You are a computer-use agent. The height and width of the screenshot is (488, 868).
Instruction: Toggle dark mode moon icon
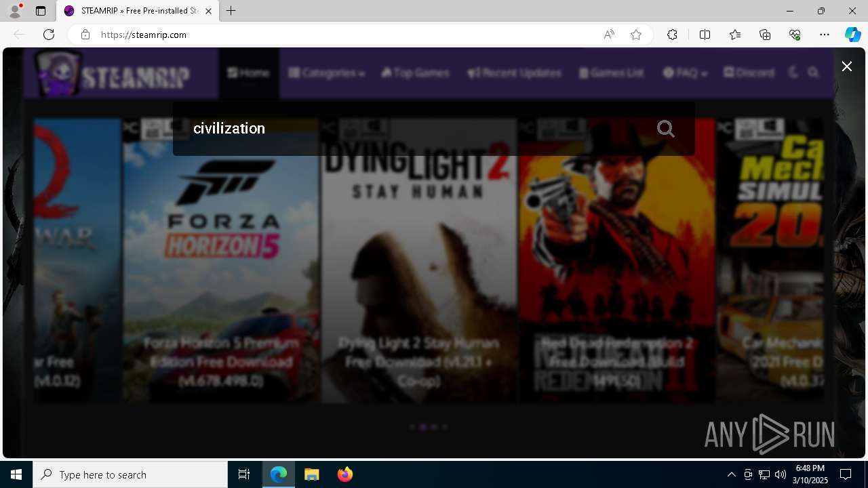(795, 73)
